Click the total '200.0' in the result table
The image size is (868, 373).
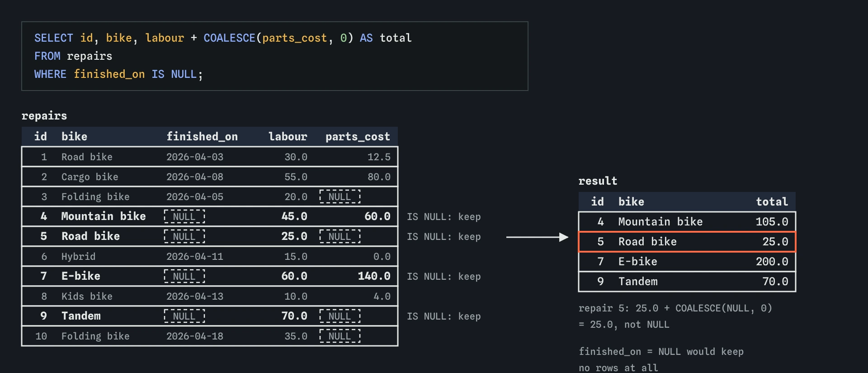772,262
